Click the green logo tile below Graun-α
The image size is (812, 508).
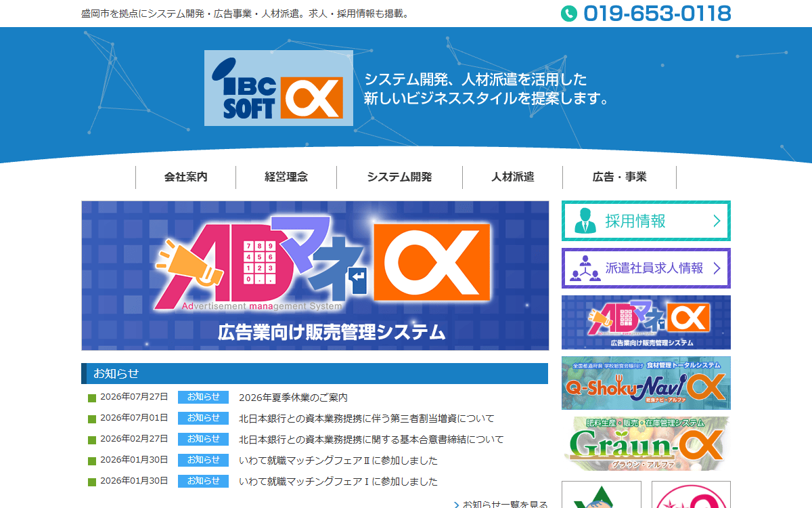tap(602, 494)
